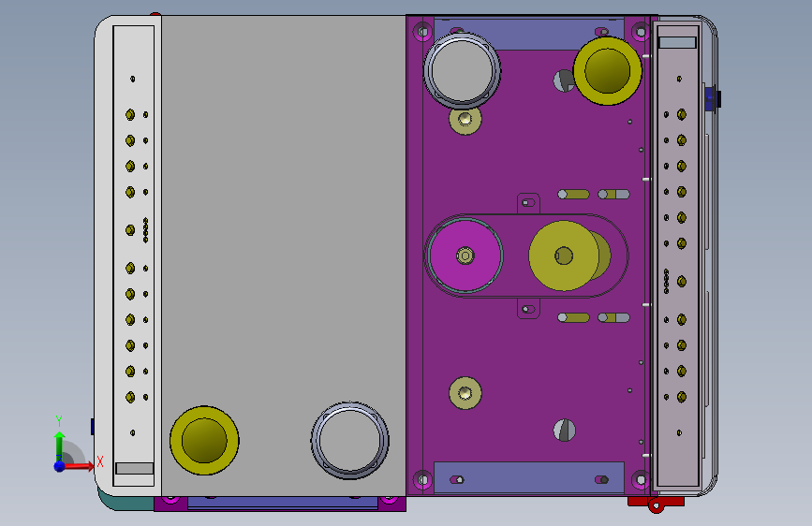This screenshot has height=526, width=812.
Task: Select the silver ring cap on the purple plate
Action: [x=462, y=70]
